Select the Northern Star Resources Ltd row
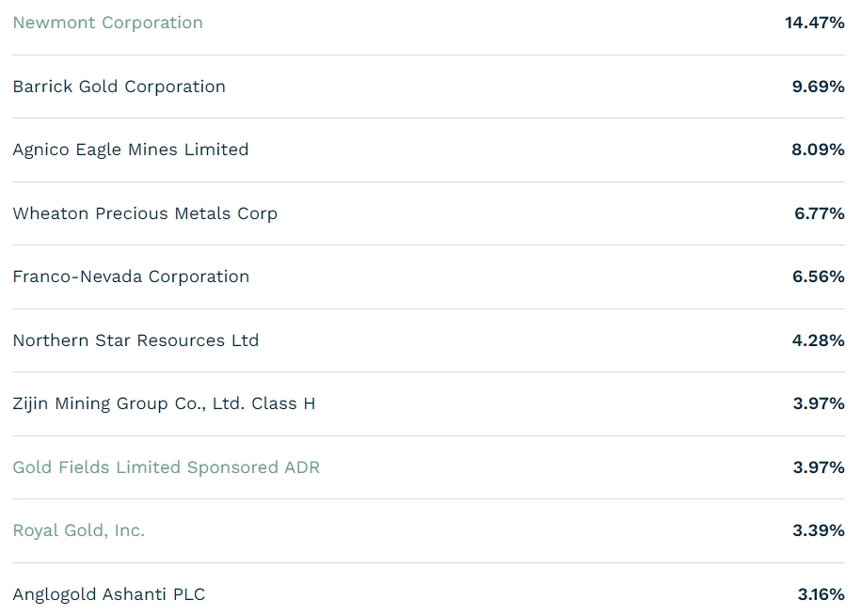Viewport: 861px width, 616px height. point(428,340)
